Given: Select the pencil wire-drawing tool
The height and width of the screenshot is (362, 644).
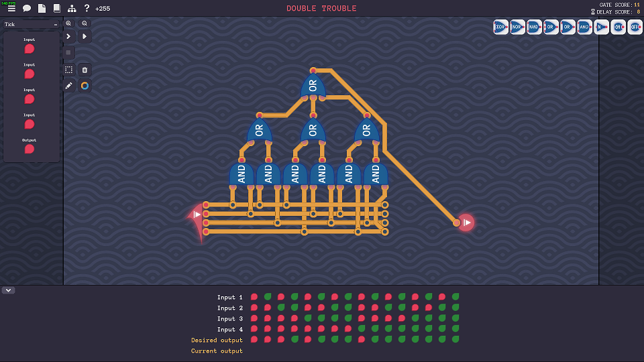Looking at the screenshot, I should [x=68, y=86].
